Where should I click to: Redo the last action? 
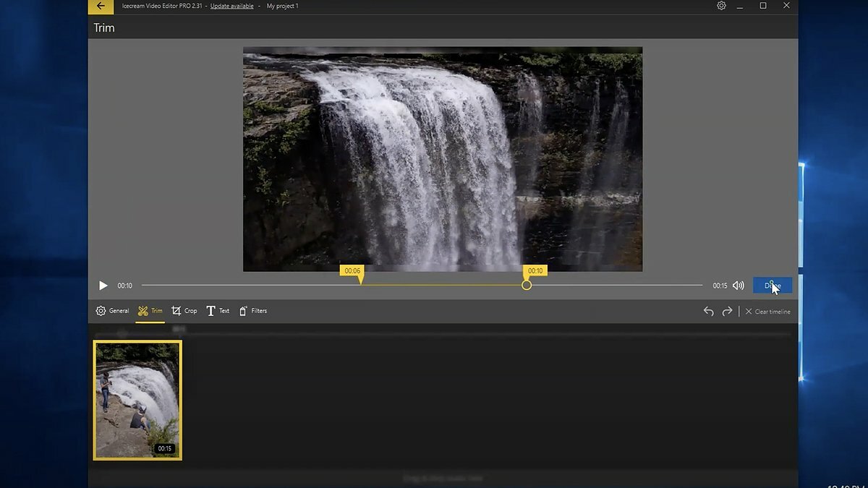pyautogui.click(x=727, y=312)
